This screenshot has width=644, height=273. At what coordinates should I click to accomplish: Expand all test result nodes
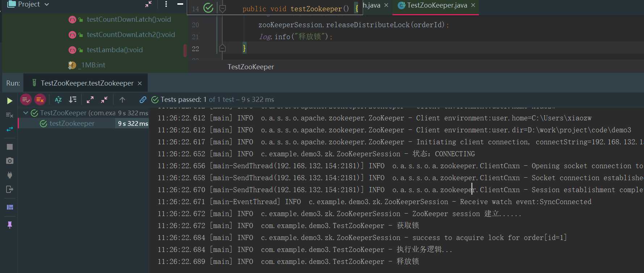pos(90,99)
